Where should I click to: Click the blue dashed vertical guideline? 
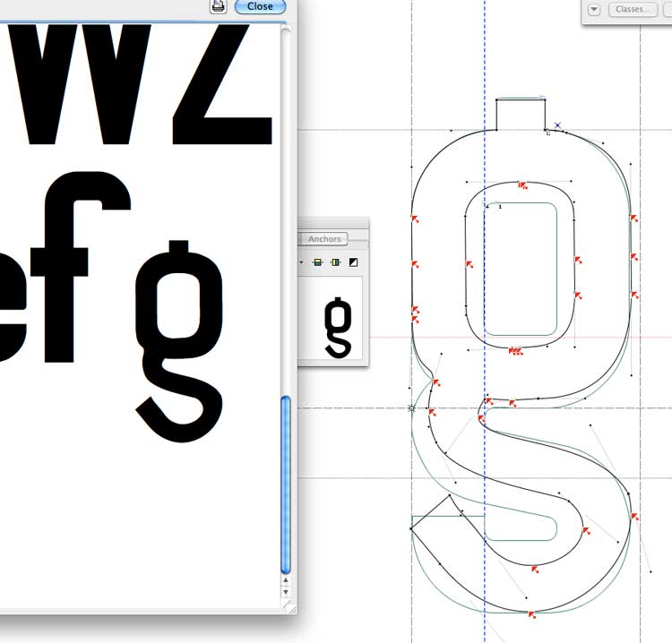[x=485, y=54]
